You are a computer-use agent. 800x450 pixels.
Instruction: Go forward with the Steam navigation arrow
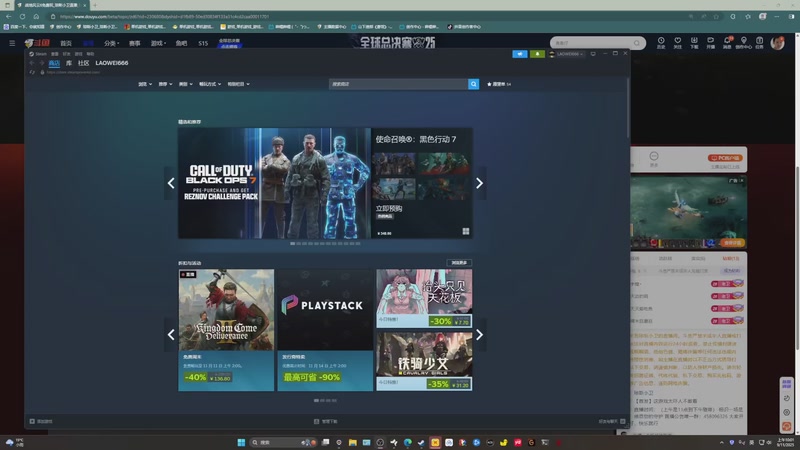click(x=42, y=63)
